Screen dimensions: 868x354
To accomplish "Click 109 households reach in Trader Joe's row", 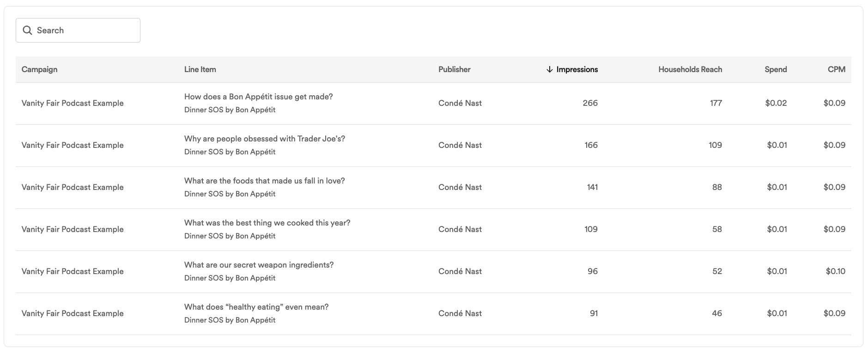I will (x=716, y=145).
